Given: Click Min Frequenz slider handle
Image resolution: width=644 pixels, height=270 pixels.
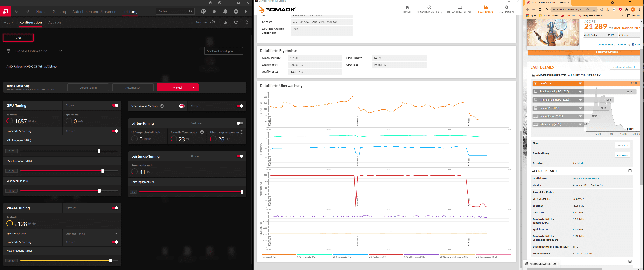Looking at the screenshot, I should tap(99, 151).
